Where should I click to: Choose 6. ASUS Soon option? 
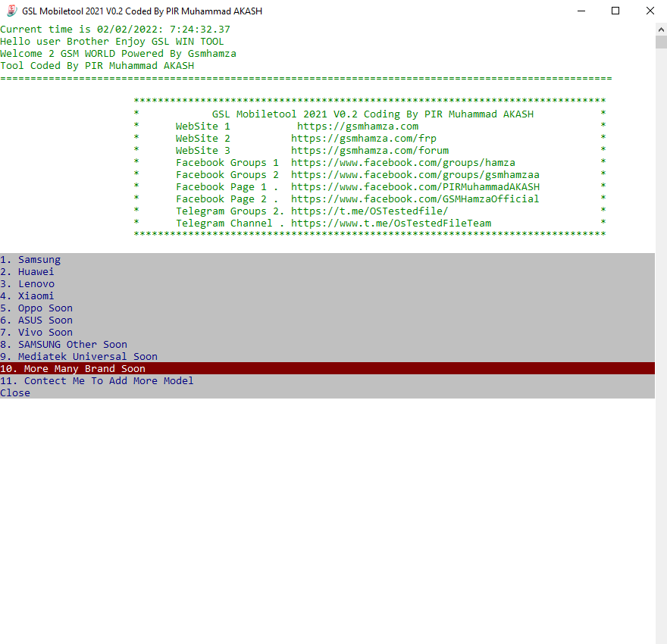pyautogui.click(x=327, y=320)
